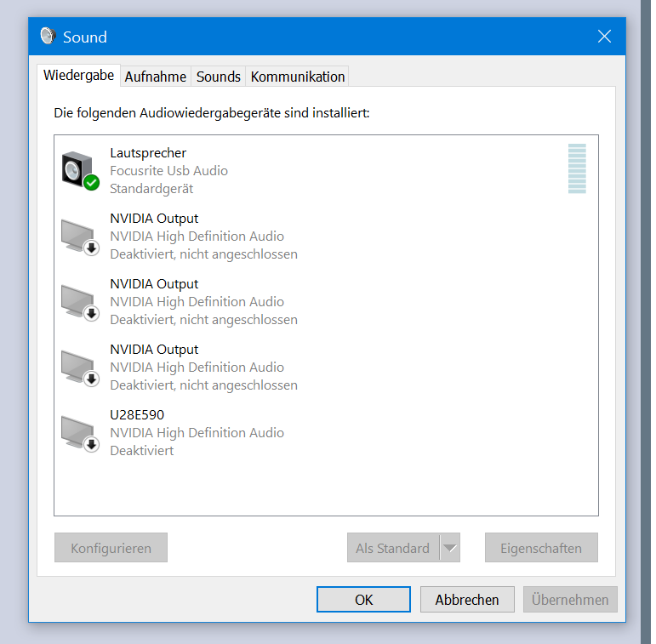Click the U28E590 monitor icon

tap(80, 432)
